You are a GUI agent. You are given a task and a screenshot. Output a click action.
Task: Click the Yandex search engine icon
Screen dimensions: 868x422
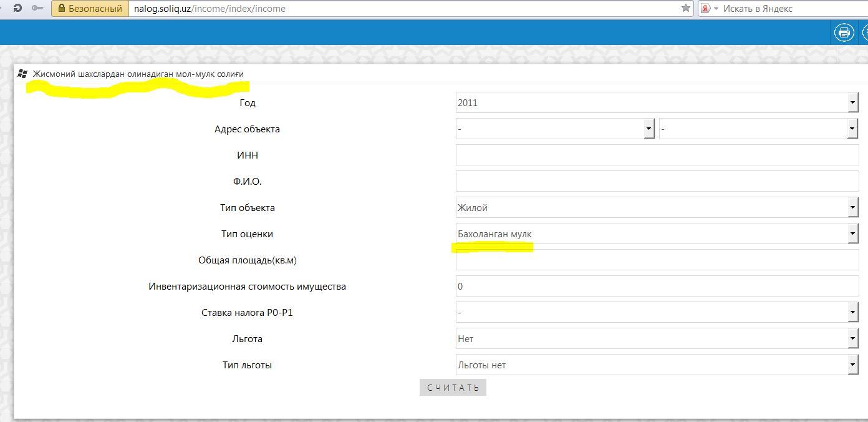coord(706,9)
